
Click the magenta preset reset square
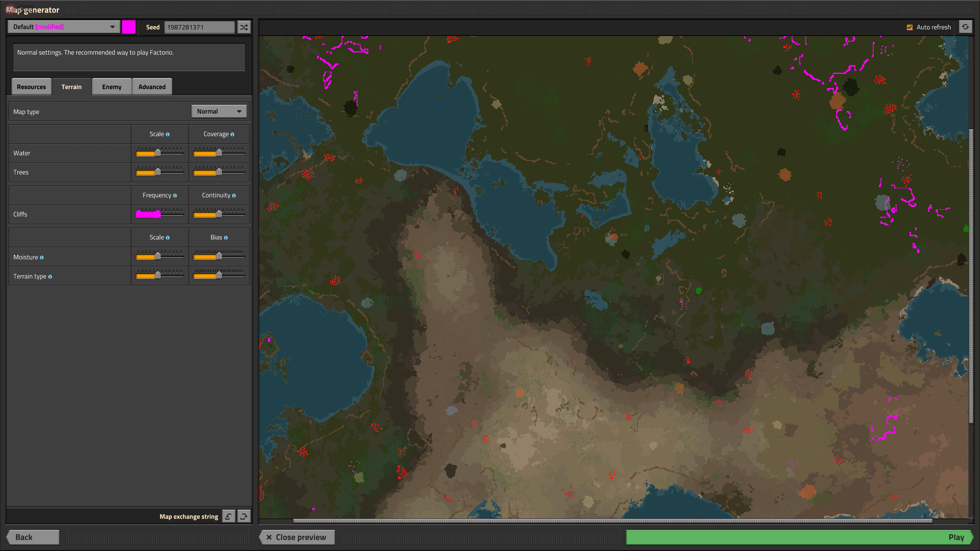[x=129, y=27]
